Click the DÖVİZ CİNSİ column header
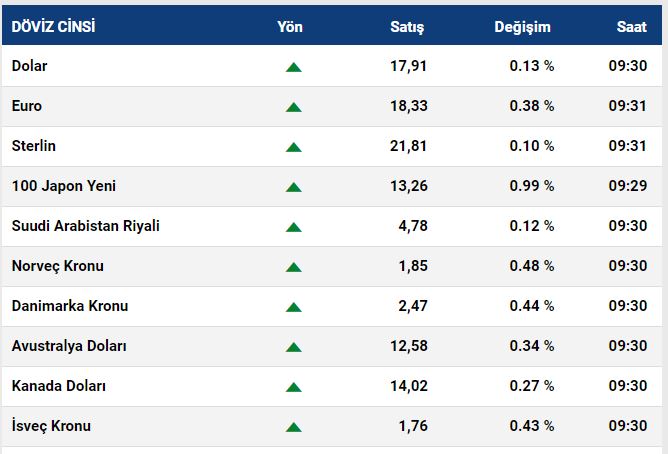Viewport: 668px width, 454px height. (54, 27)
